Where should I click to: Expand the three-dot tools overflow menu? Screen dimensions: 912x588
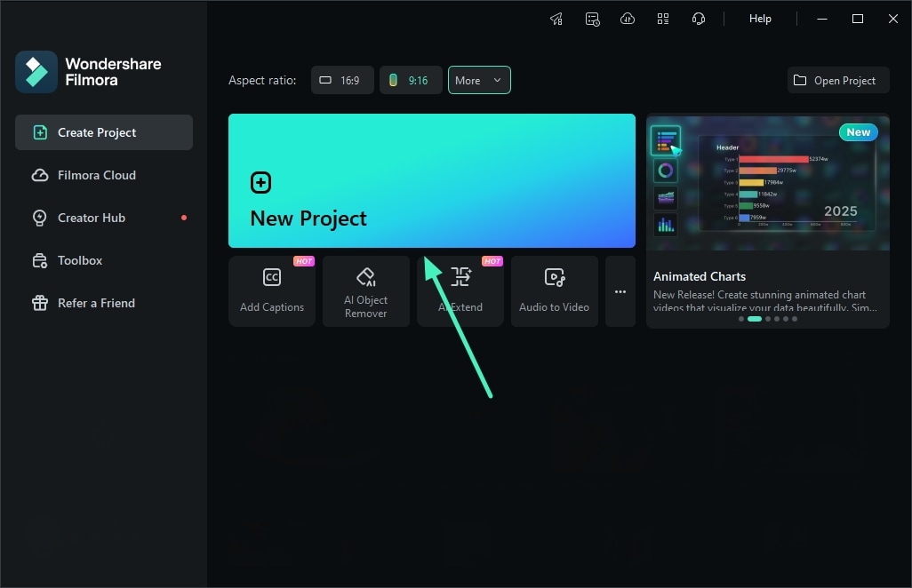click(620, 290)
